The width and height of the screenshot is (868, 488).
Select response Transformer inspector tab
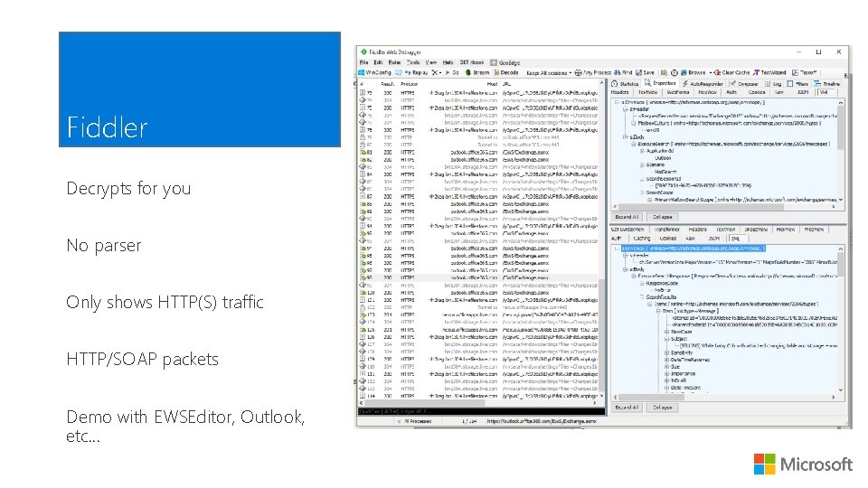[666, 229]
